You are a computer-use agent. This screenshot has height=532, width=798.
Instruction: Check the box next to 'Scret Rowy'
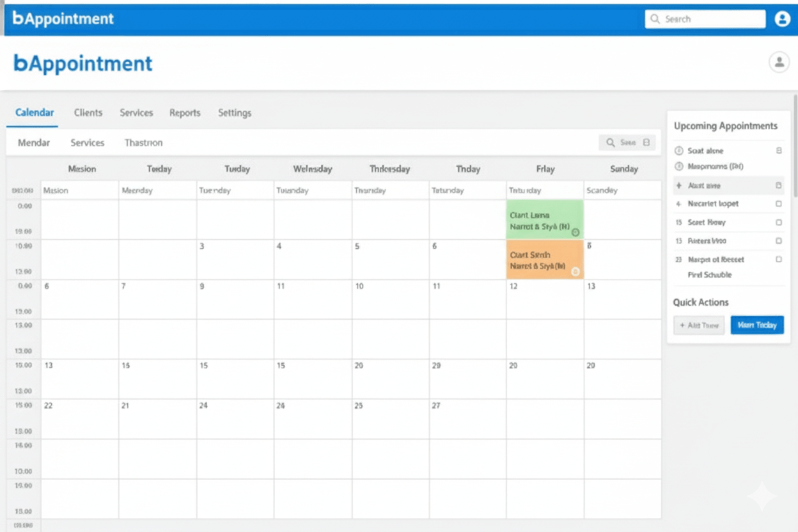[778, 223]
